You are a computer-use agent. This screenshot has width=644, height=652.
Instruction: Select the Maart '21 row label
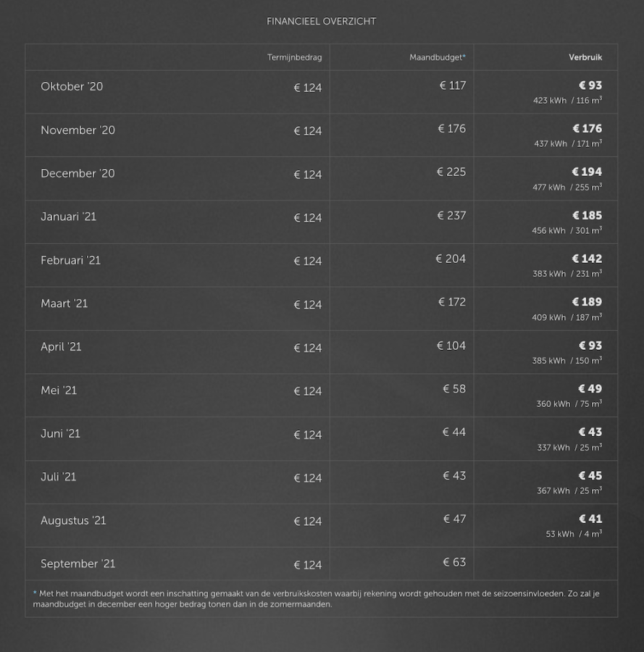pos(64,304)
